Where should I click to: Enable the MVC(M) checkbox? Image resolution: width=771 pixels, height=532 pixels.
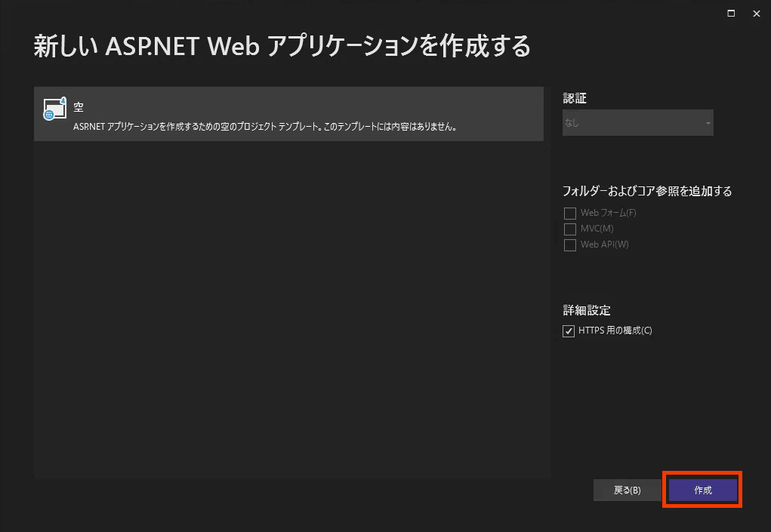(x=570, y=229)
